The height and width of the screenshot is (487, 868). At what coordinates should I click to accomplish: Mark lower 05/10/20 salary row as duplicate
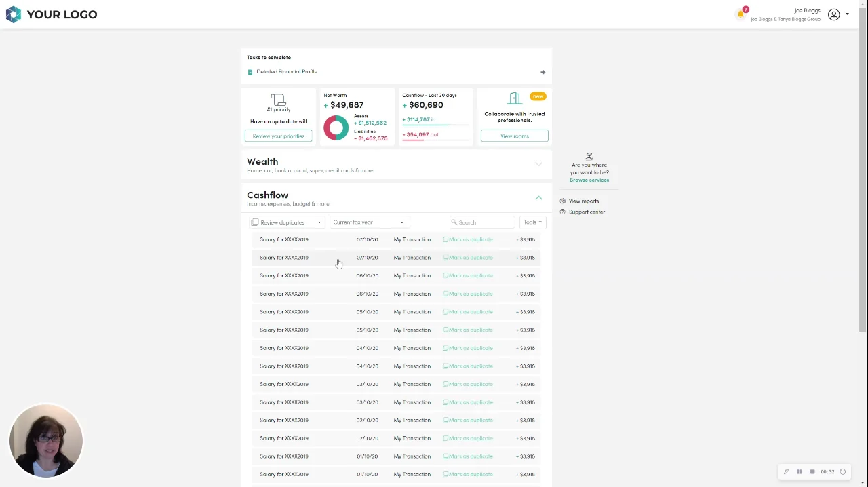(x=468, y=330)
